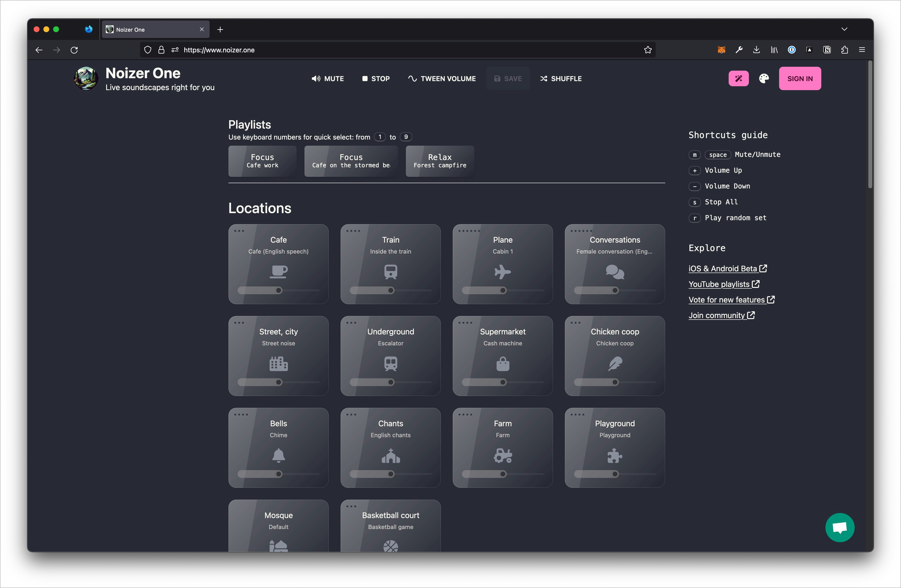The width and height of the screenshot is (901, 588).
Task: Open the green chat support bubble
Action: (x=840, y=527)
